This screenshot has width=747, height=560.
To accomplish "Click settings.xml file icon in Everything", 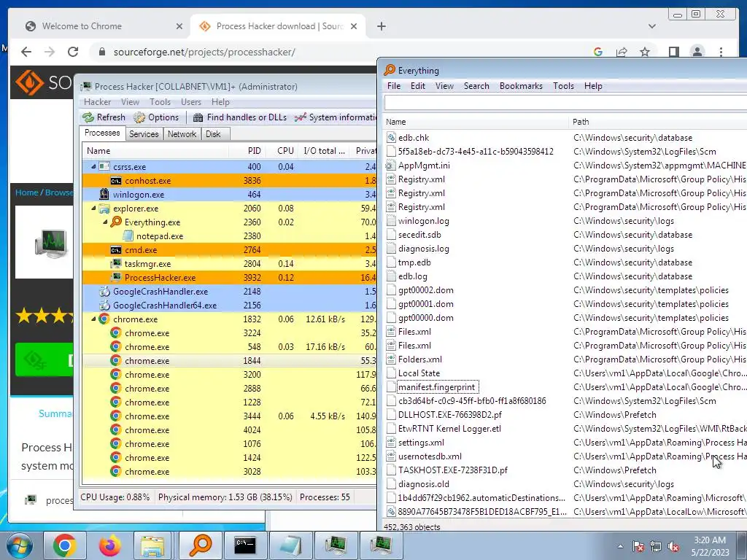I will point(391,443).
